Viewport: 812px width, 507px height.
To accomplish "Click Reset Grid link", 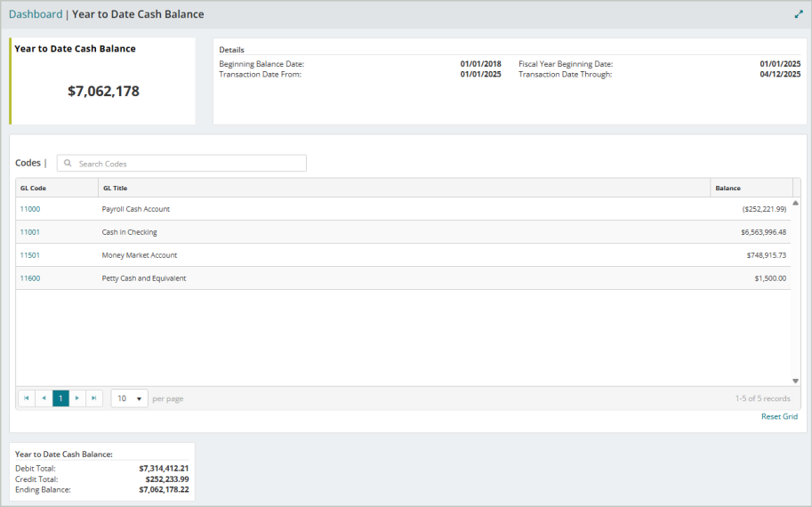I will point(779,416).
